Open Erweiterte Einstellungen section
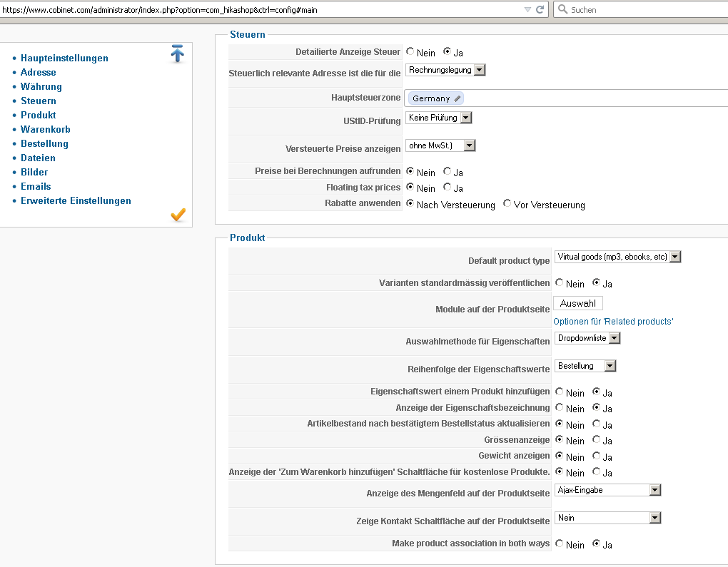This screenshot has width=728, height=567. (76, 201)
